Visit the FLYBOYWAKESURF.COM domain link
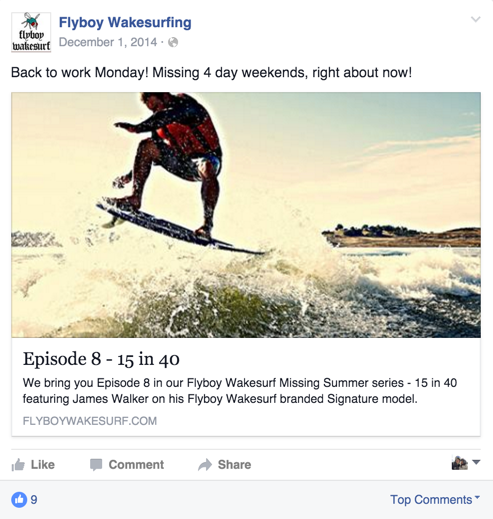The image size is (493, 519). click(90, 421)
